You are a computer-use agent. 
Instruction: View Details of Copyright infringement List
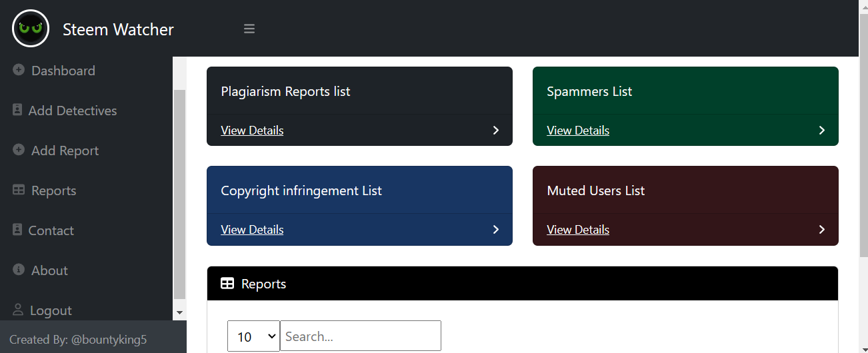252,230
